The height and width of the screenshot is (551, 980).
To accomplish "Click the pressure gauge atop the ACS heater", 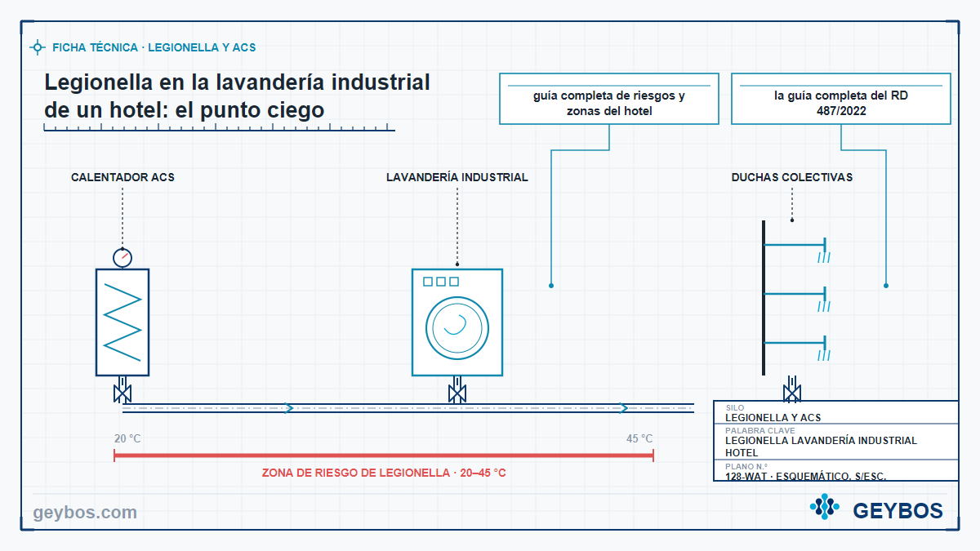I will tap(122, 258).
